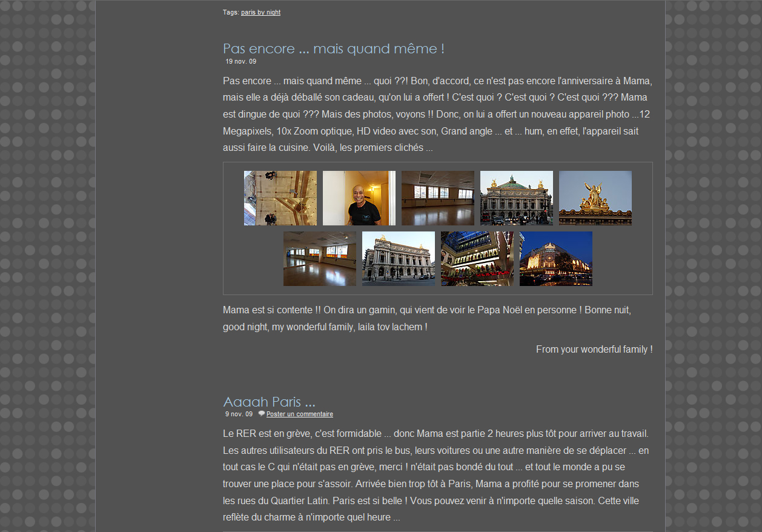Click the 'Tags:' label
This screenshot has width=762, height=532.
[x=231, y=12]
